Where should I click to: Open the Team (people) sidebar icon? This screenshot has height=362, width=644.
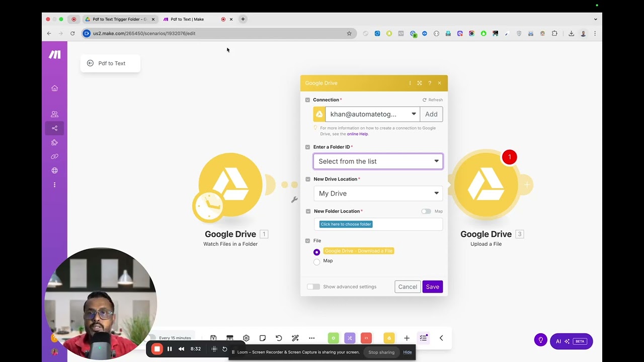54,114
